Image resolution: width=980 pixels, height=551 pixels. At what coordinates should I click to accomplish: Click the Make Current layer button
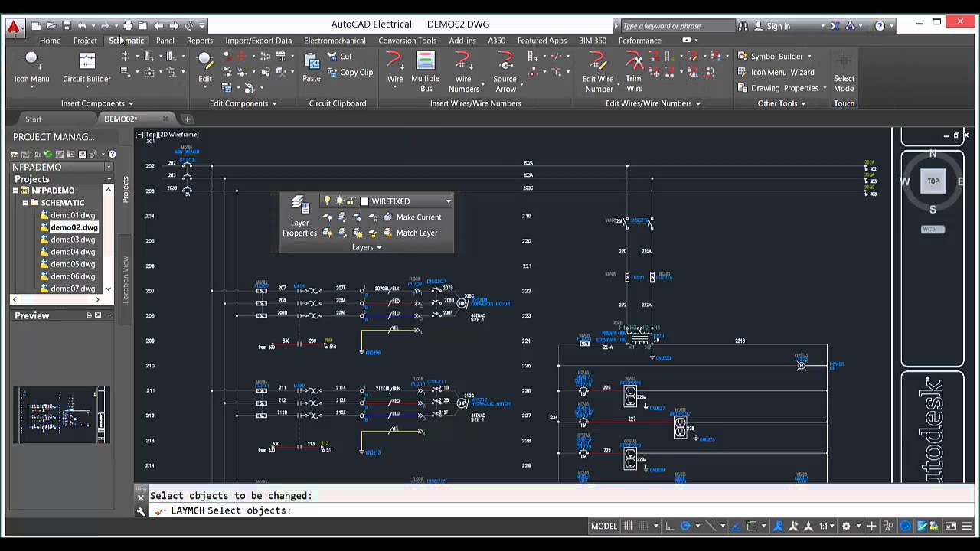(x=411, y=217)
